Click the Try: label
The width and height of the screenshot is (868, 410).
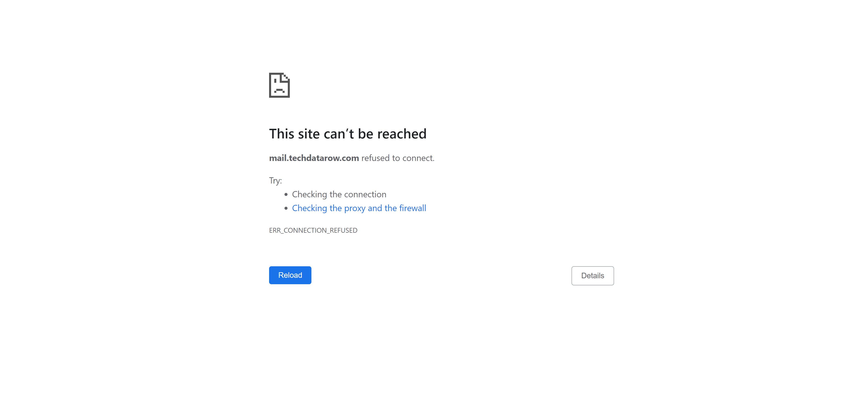point(276,181)
